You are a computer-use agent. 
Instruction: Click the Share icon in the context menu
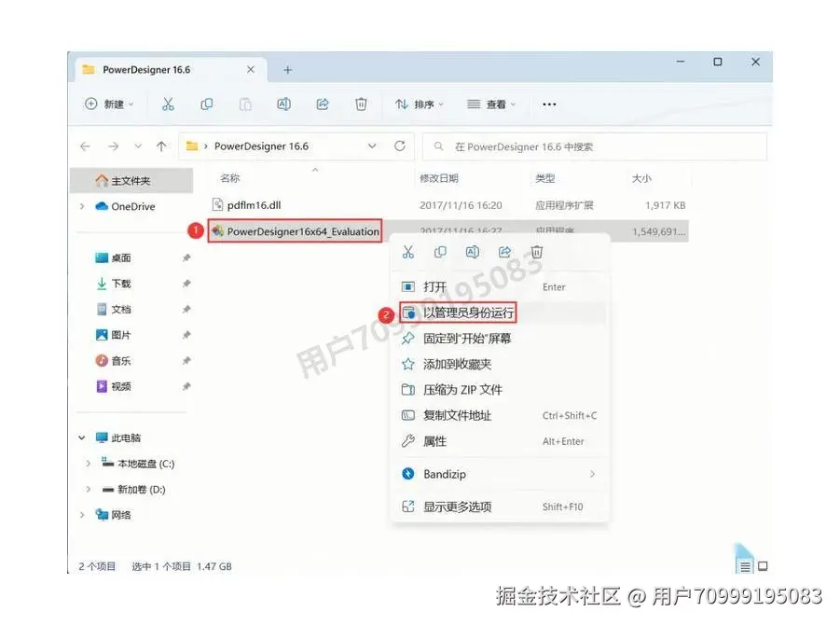(503, 251)
